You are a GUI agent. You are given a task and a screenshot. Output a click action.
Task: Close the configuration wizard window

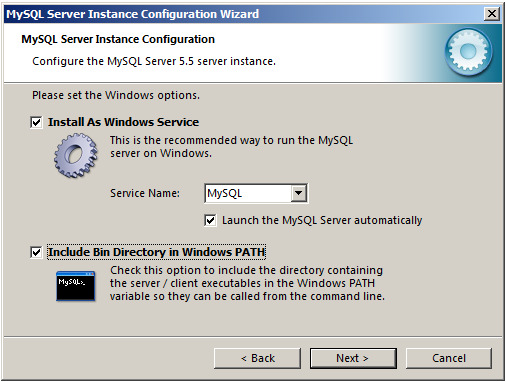492,14
